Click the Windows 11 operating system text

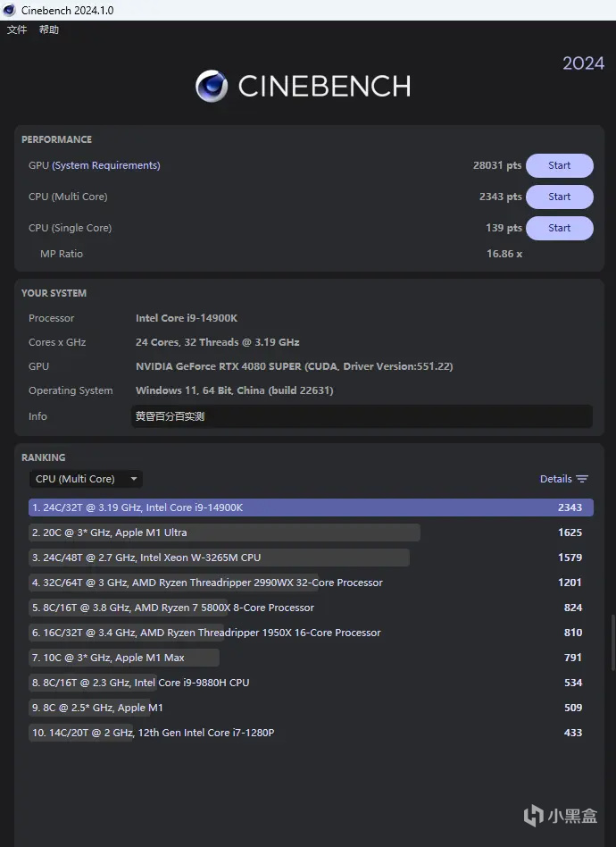pyautogui.click(x=234, y=390)
